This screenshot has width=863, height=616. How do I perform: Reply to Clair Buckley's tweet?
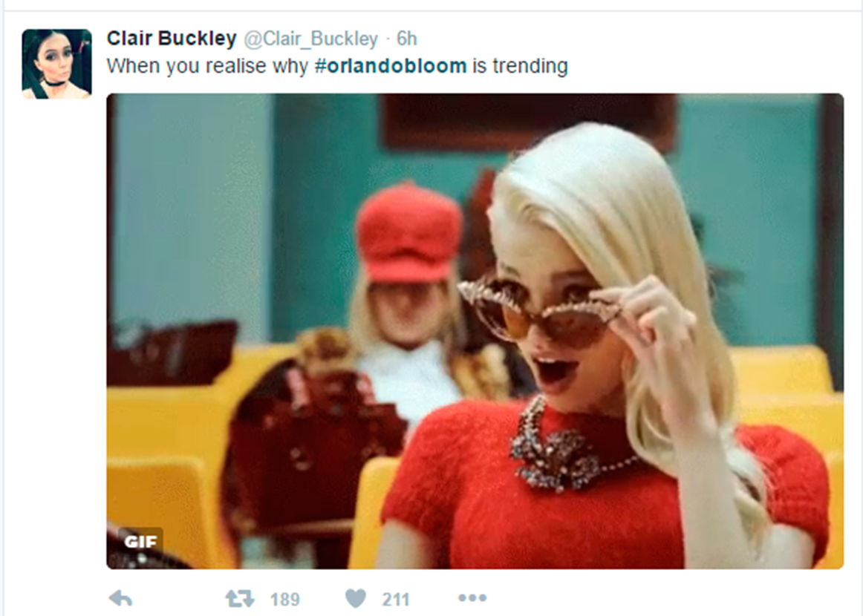120,598
